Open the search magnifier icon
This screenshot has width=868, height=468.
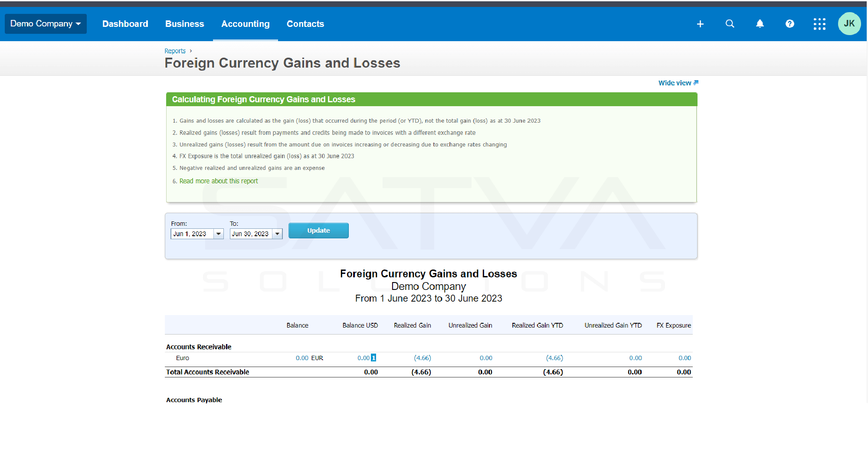730,24
